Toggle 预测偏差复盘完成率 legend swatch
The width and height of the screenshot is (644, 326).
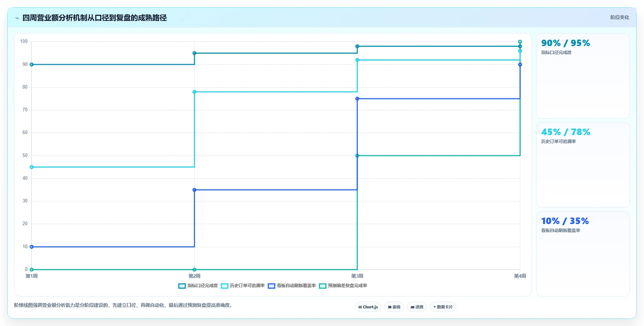tap(323, 286)
